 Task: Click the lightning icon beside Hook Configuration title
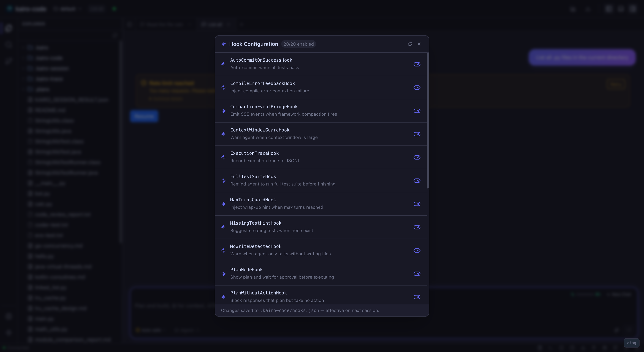223,44
